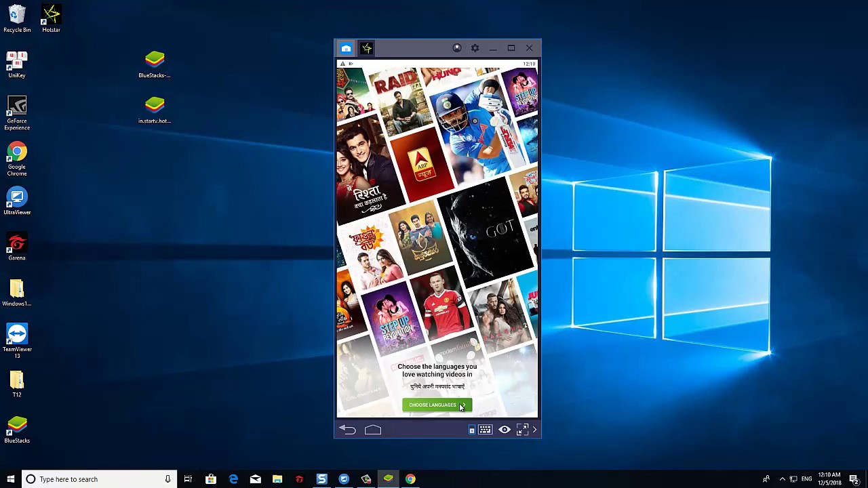The image size is (868, 488).
Task: Show hidden system tray icons
Action: point(782,479)
